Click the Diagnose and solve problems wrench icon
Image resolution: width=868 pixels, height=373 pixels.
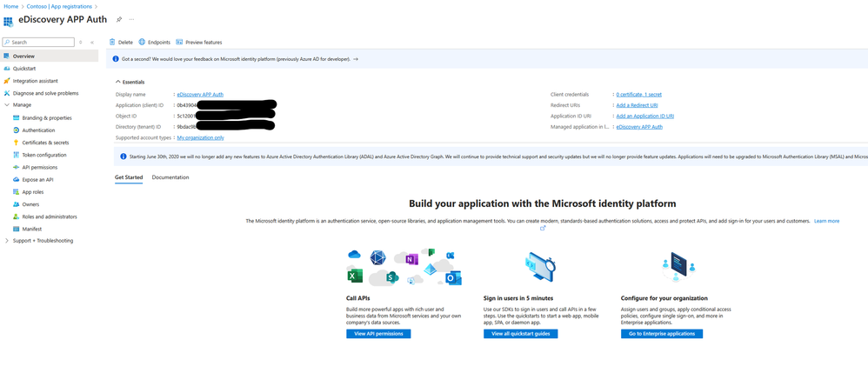[7, 93]
